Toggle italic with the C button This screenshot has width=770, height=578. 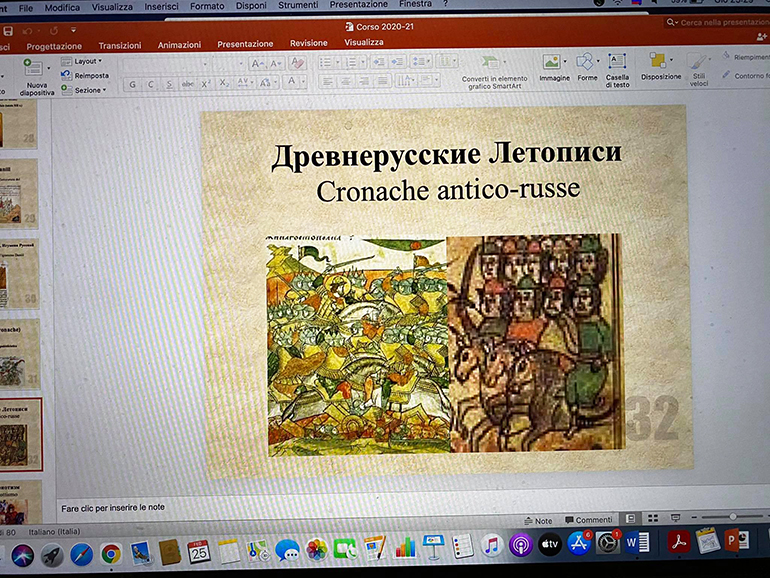coord(150,84)
